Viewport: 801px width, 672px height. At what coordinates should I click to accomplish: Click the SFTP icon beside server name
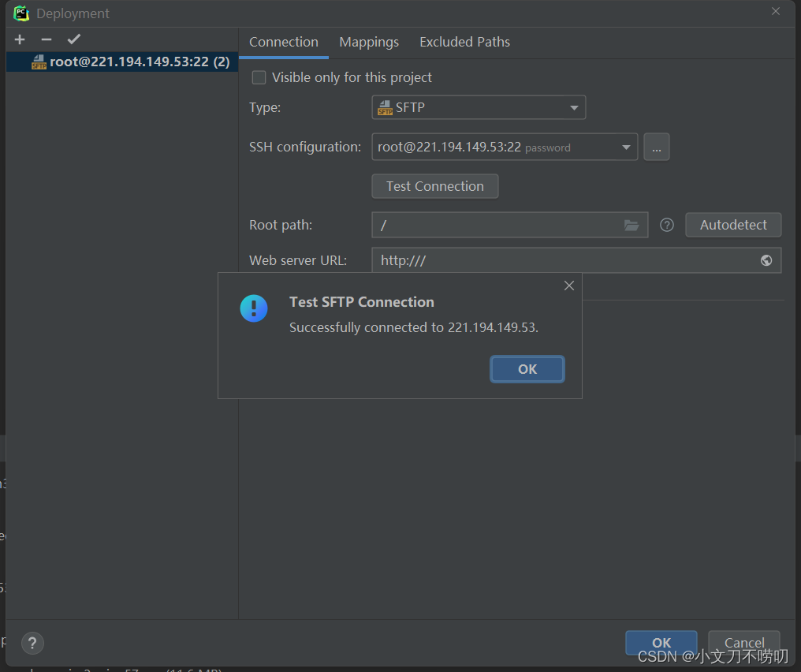coord(39,62)
